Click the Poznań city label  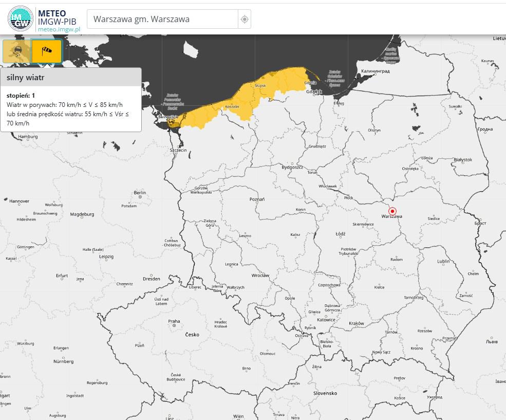(x=256, y=199)
